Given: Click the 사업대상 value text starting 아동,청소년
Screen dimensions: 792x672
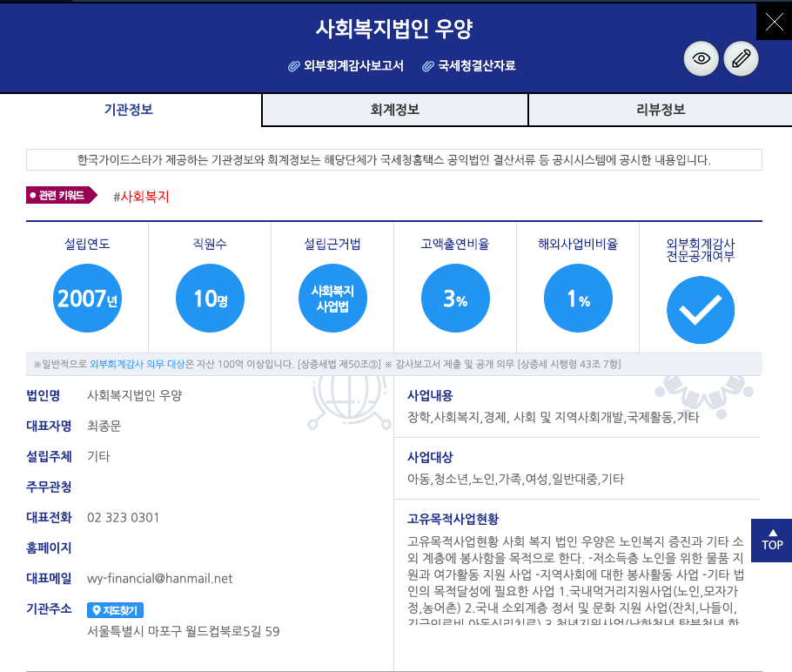Looking at the screenshot, I should pos(516,479).
